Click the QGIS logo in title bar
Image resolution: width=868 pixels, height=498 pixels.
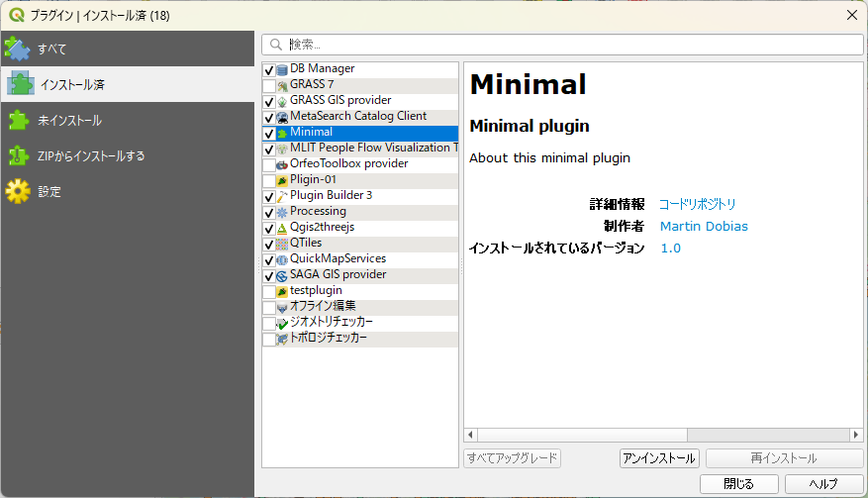pos(17,15)
